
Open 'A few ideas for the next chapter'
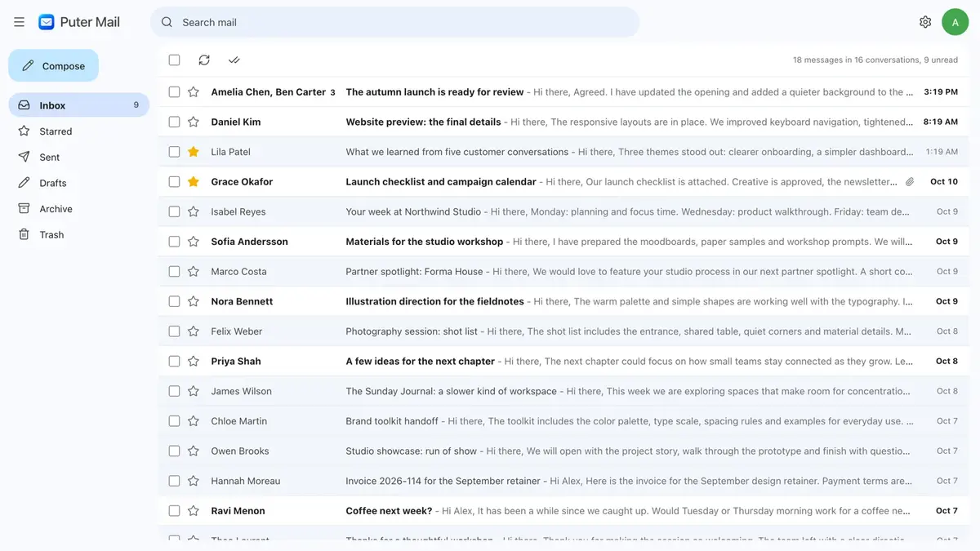(563, 362)
